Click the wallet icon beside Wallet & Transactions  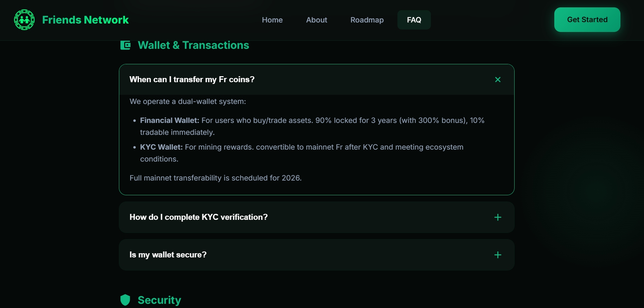click(x=125, y=45)
